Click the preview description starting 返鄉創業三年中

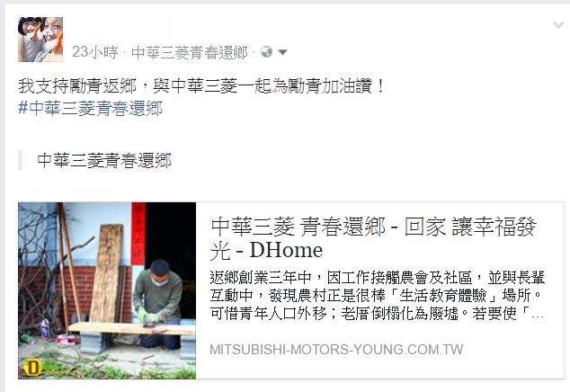[x=378, y=296]
